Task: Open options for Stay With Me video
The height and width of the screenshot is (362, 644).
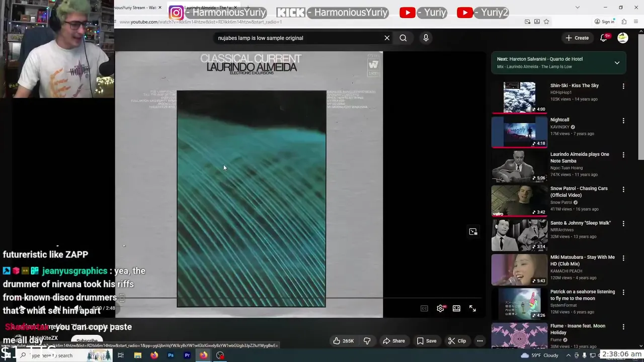Action: tap(623, 258)
